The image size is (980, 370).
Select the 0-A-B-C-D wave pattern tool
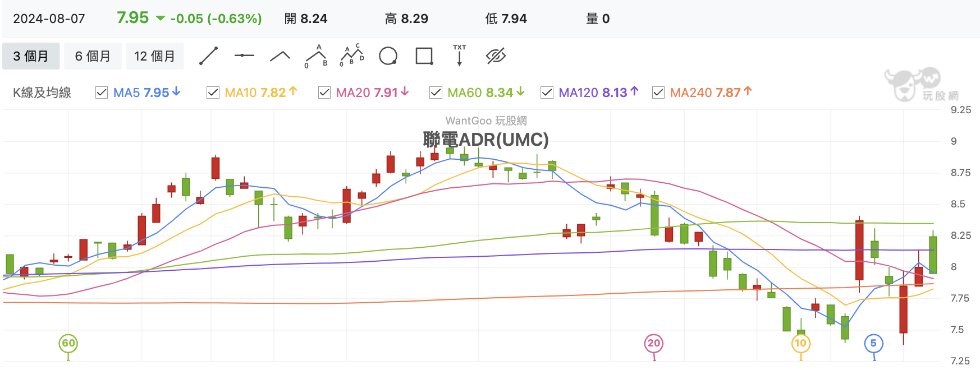(x=352, y=56)
